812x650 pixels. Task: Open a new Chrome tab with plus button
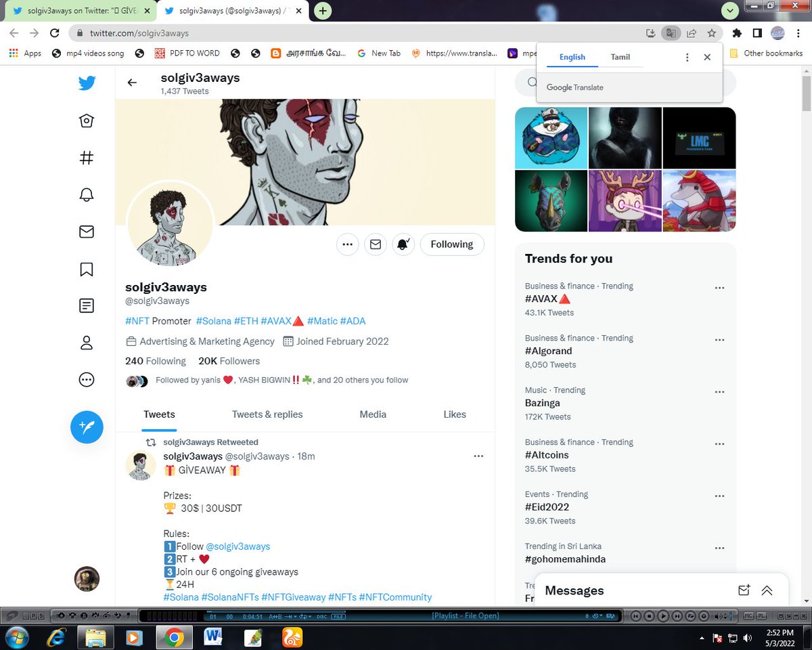tap(323, 11)
